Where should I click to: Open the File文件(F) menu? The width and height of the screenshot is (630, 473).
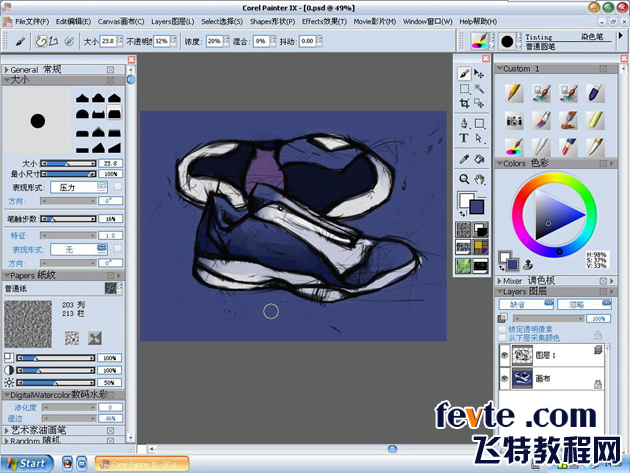pyautogui.click(x=32, y=21)
